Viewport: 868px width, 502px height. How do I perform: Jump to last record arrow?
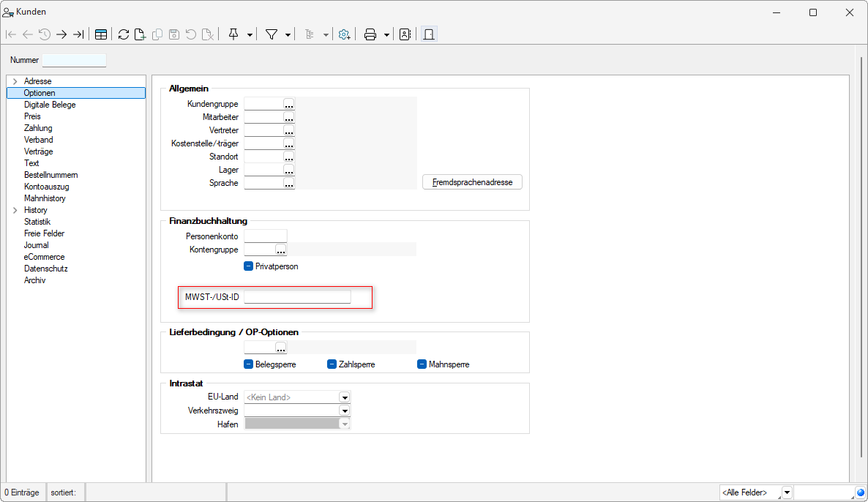pyautogui.click(x=78, y=34)
